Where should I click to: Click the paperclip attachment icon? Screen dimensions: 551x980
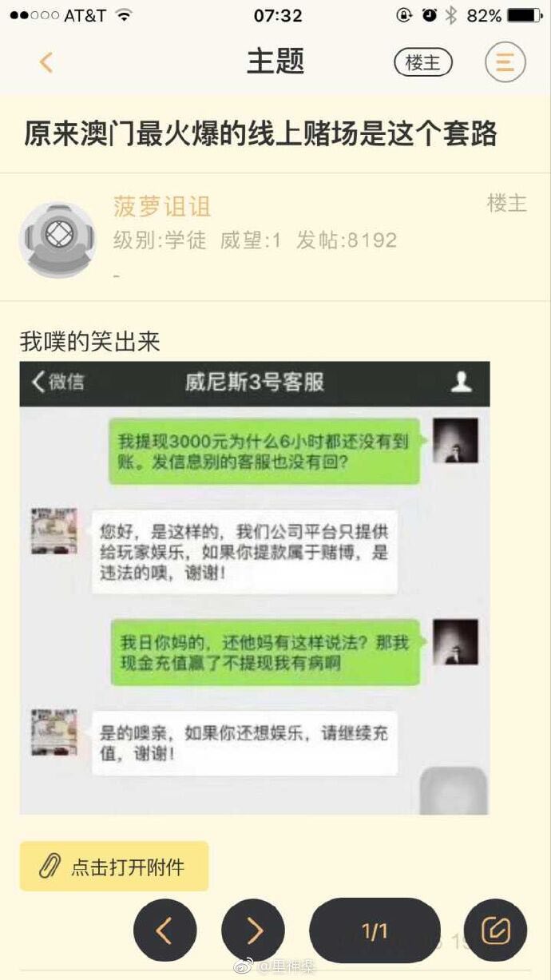click(x=50, y=867)
